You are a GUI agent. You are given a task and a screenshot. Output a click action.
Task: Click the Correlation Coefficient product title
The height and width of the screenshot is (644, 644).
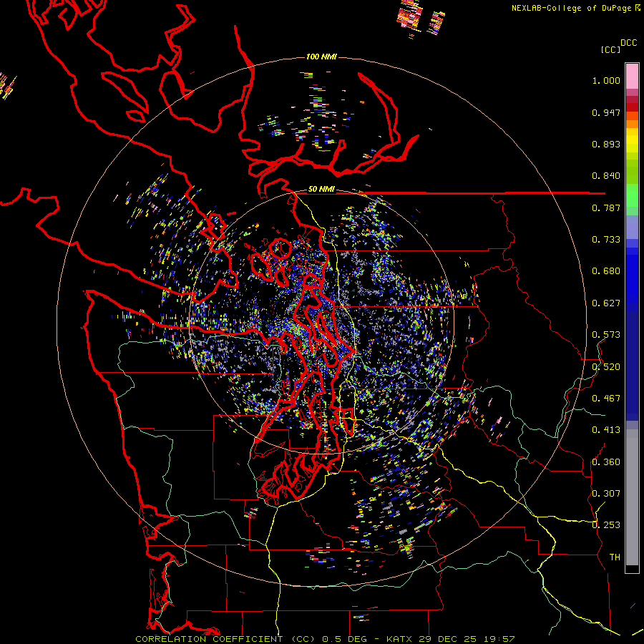225,639
